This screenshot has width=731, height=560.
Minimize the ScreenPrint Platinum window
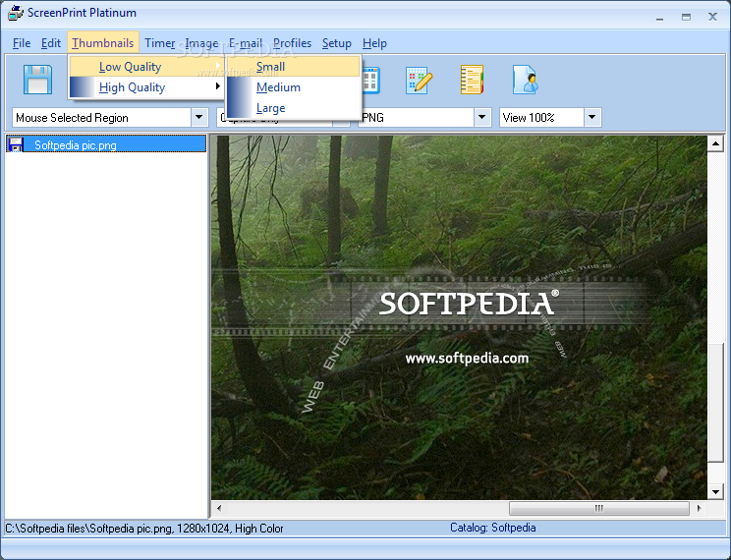tap(659, 18)
